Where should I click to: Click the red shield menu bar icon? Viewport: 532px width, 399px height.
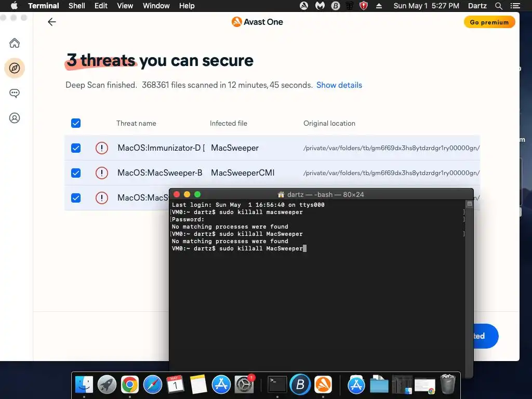coord(363,6)
